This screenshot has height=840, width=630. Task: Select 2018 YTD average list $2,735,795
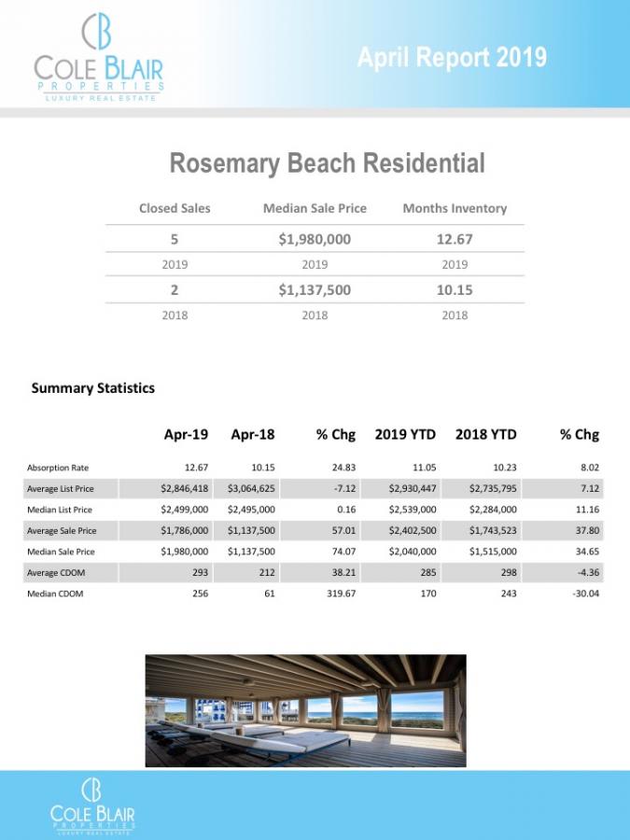pos(494,488)
